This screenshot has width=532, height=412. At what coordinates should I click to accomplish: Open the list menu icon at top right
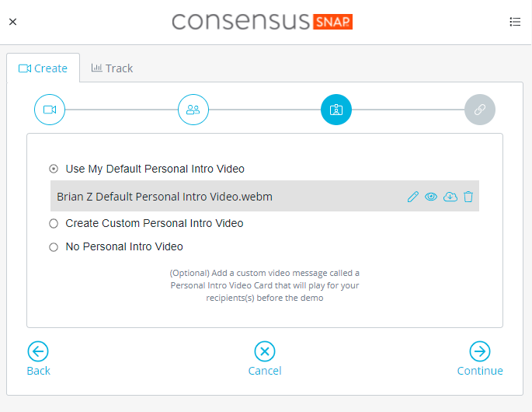tap(515, 22)
